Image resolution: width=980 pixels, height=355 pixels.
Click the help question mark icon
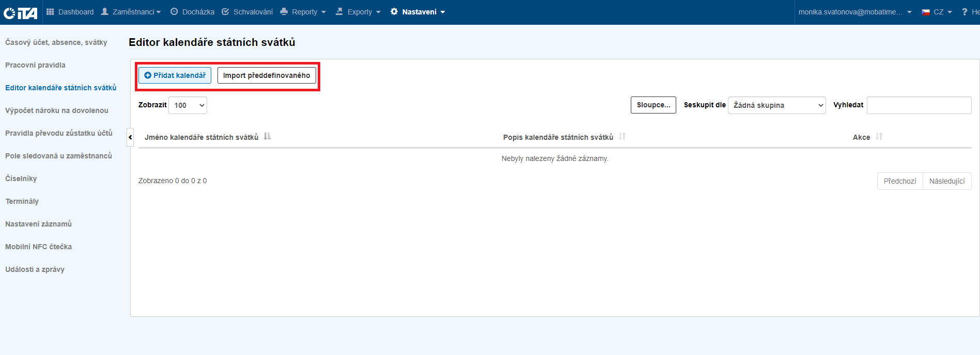pyautogui.click(x=965, y=12)
